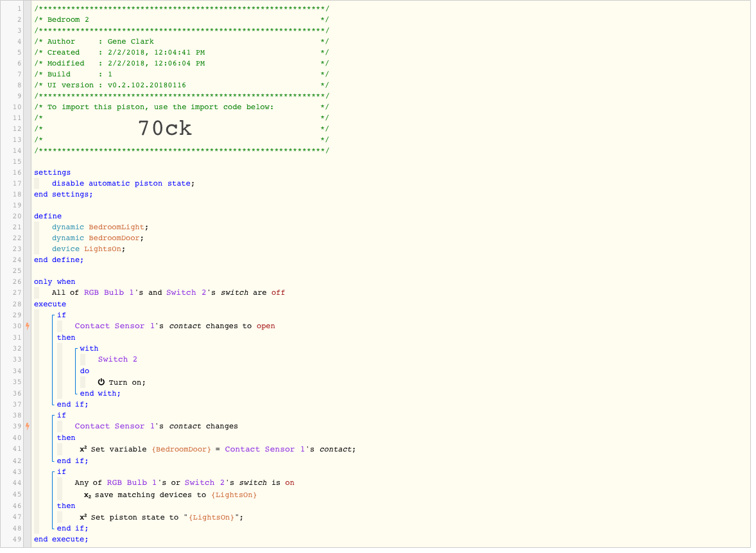Click the off value in restriction

(278, 292)
